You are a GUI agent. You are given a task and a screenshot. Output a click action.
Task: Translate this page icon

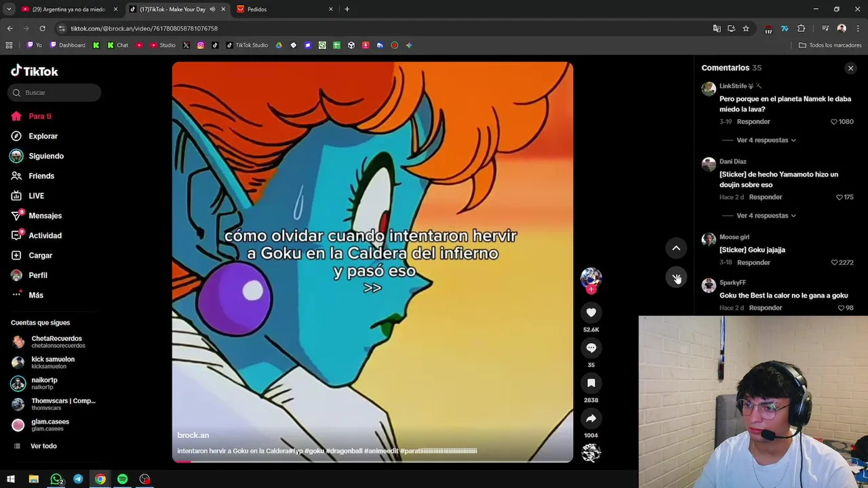click(717, 28)
